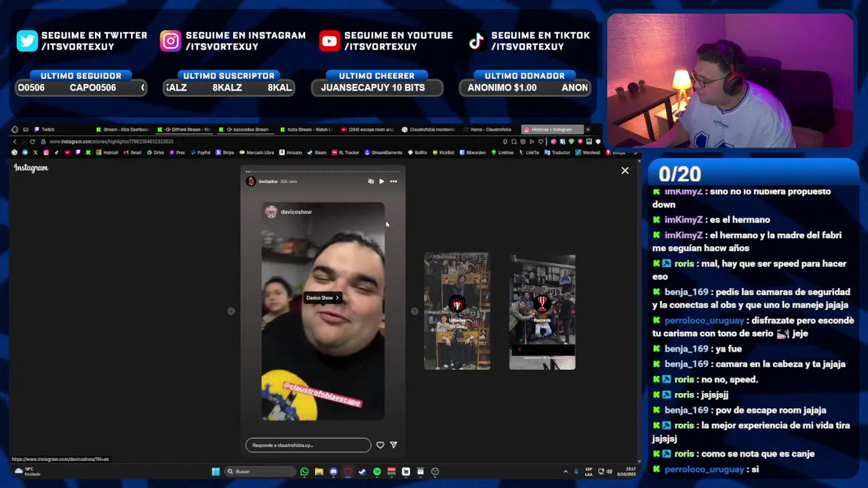The image size is (868, 488).
Task: Open the story three-dots options menu
Action: (393, 182)
